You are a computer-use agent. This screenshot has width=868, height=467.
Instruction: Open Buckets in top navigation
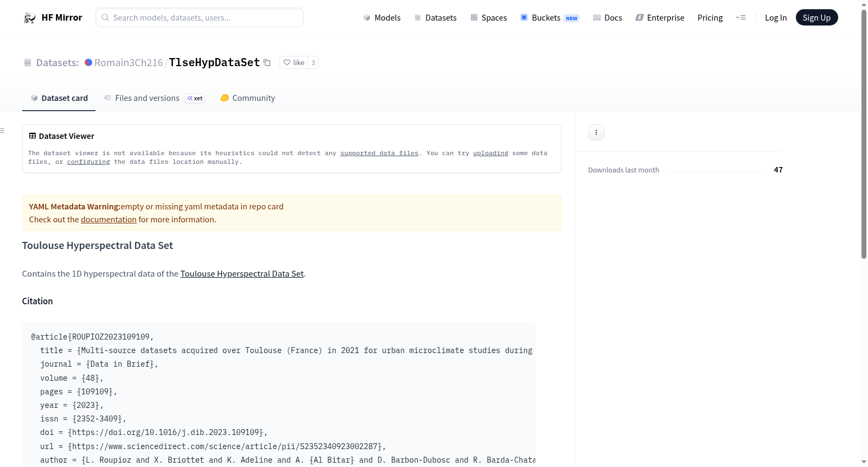point(550,17)
